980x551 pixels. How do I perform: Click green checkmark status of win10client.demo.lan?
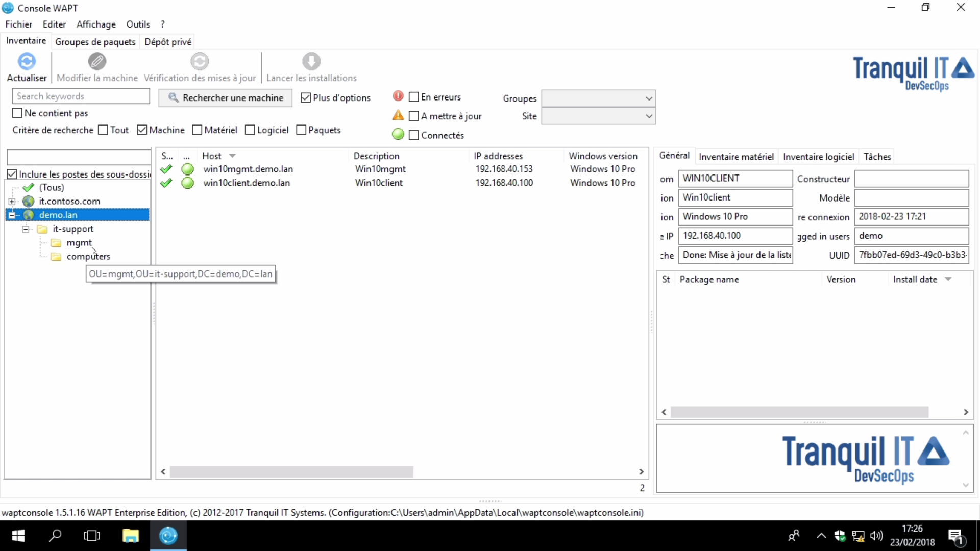166,183
